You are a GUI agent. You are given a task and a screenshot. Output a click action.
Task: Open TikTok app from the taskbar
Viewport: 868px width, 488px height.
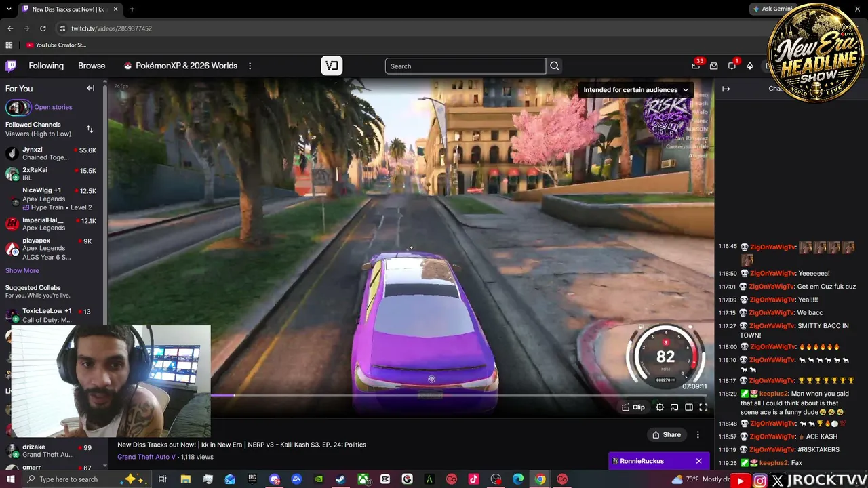(473, 479)
